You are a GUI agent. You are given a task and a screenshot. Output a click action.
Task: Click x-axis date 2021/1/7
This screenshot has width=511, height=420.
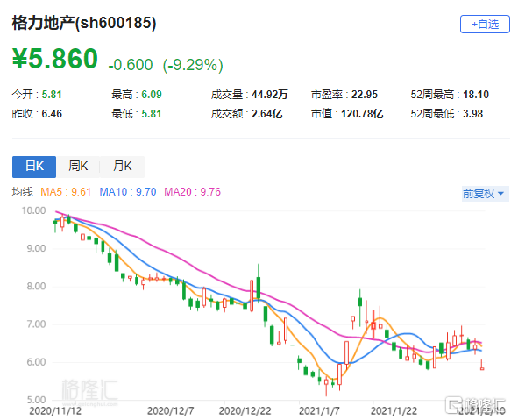click(x=319, y=411)
